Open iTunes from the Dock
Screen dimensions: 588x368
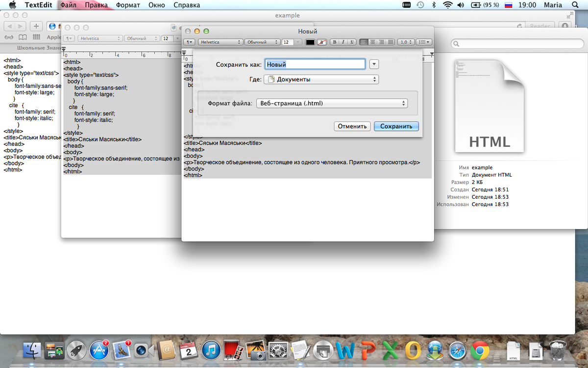[x=211, y=350]
